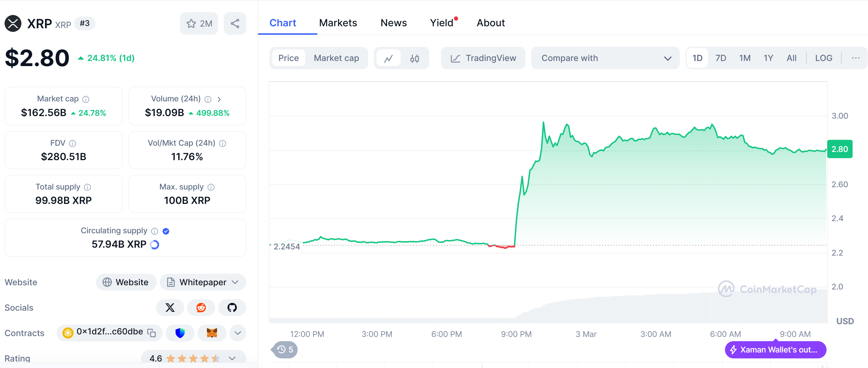
Task: Switch chart to Market cap
Action: coord(336,58)
